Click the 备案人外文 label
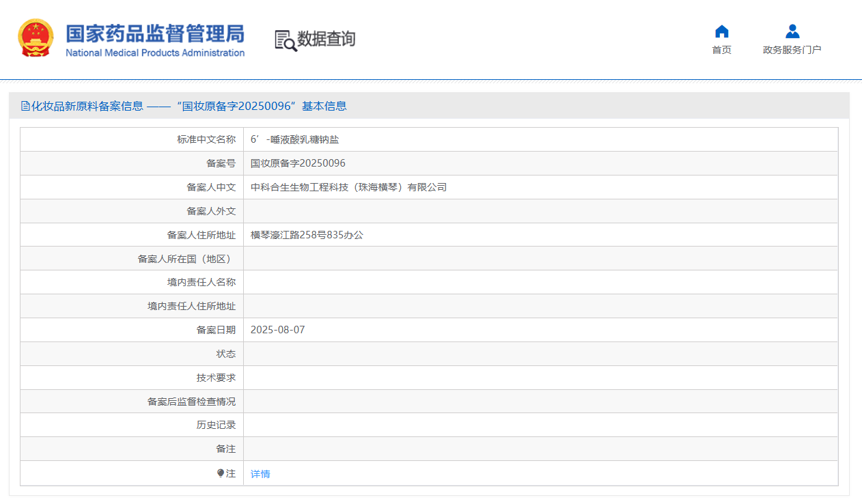 pos(211,211)
